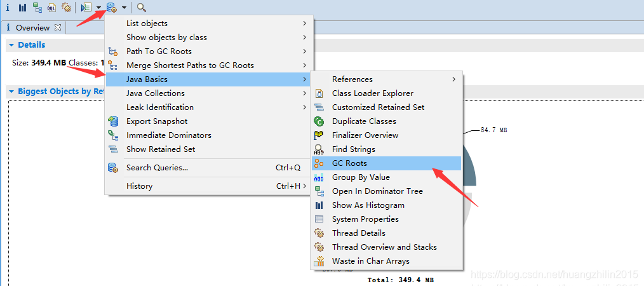Click the Query Browser database icon
Image resolution: width=644 pixels, height=286 pixels.
click(x=112, y=8)
